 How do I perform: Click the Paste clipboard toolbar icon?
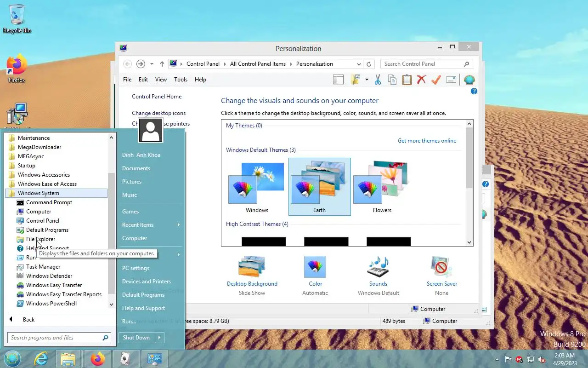pos(407,80)
